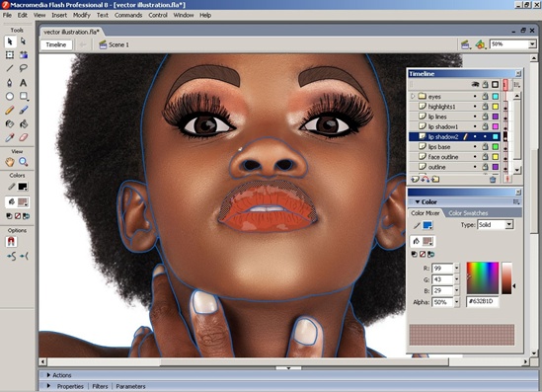Open the fill Type Solid dropdown
The width and height of the screenshot is (542, 392).
coord(508,225)
